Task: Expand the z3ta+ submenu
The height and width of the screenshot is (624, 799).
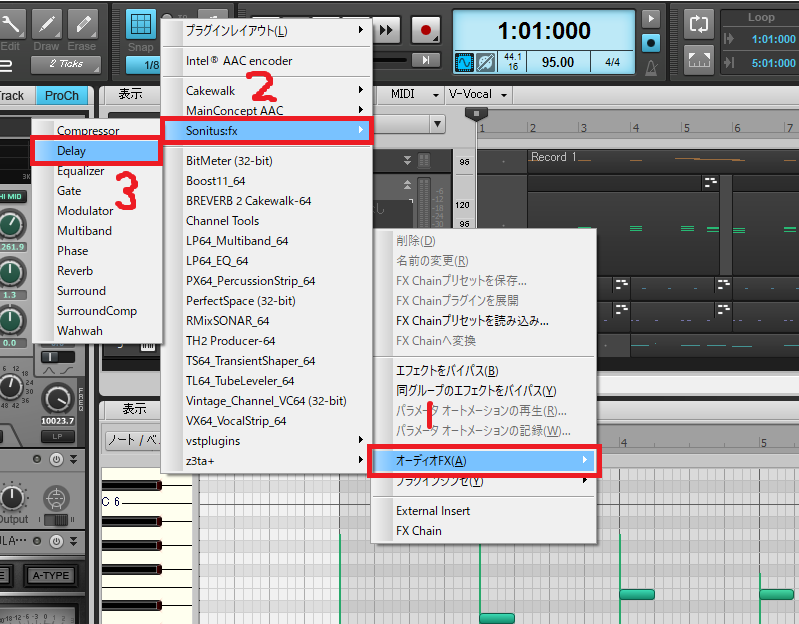Action: click(265, 460)
